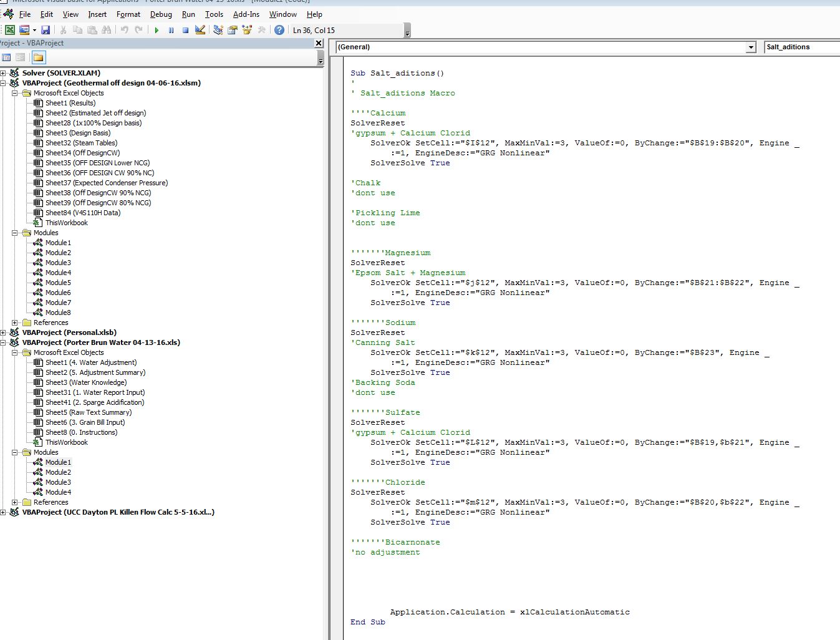
Task: Click the toolbar options overflow arrow
Action: [407, 31]
